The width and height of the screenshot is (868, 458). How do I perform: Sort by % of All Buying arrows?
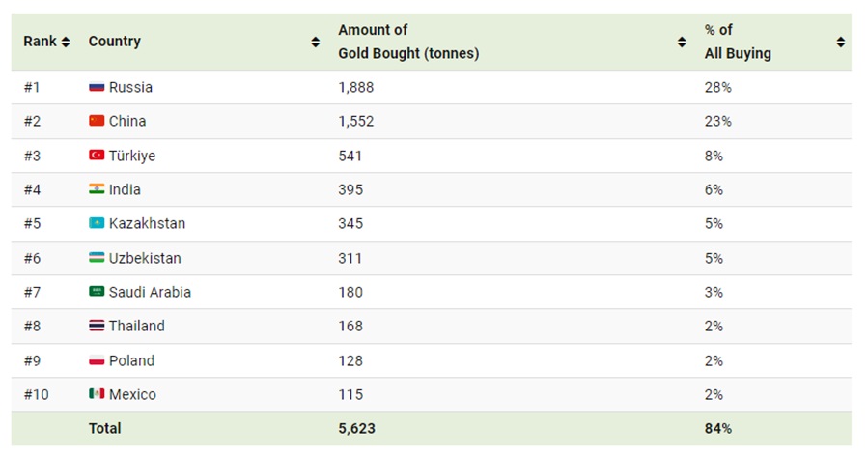pyautogui.click(x=841, y=42)
